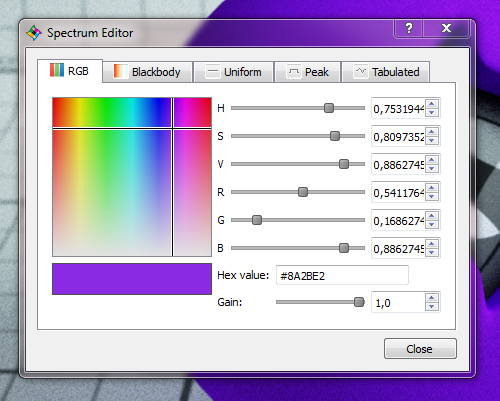Click the question mark help button
Screen dimensions: 500x401
(x=409, y=28)
